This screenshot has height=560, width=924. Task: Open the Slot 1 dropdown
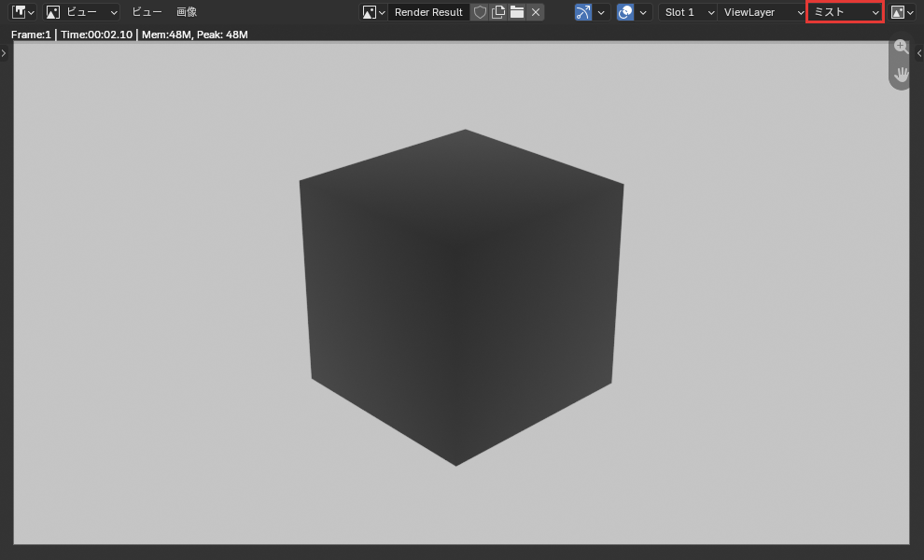pyautogui.click(x=688, y=12)
